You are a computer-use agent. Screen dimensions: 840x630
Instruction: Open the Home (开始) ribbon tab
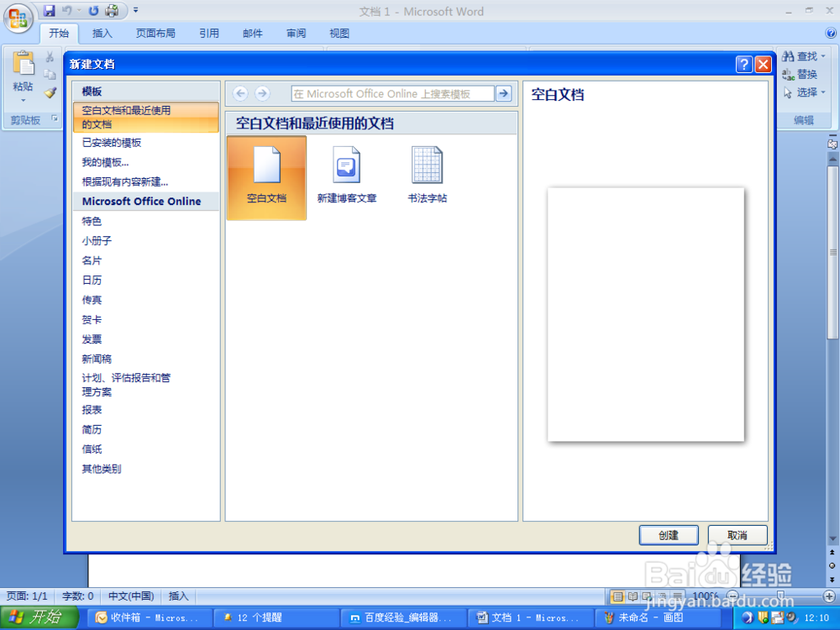(x=59, y=34)
